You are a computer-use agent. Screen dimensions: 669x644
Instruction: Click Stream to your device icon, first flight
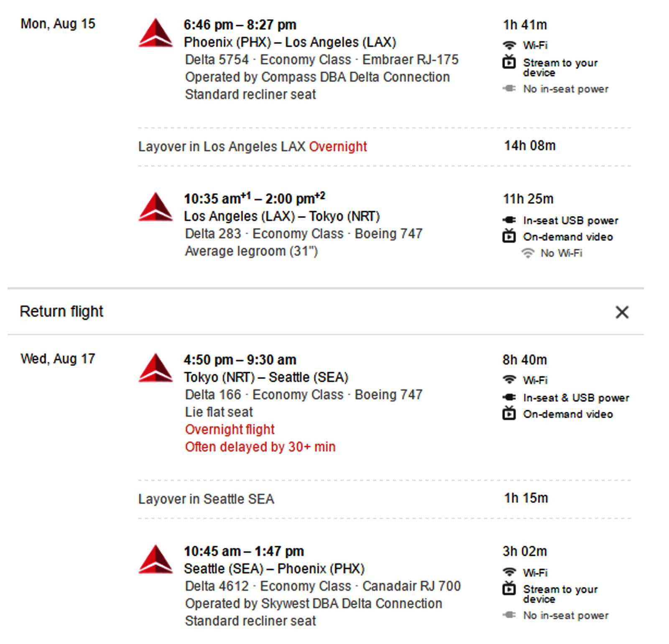coord(509,63)
